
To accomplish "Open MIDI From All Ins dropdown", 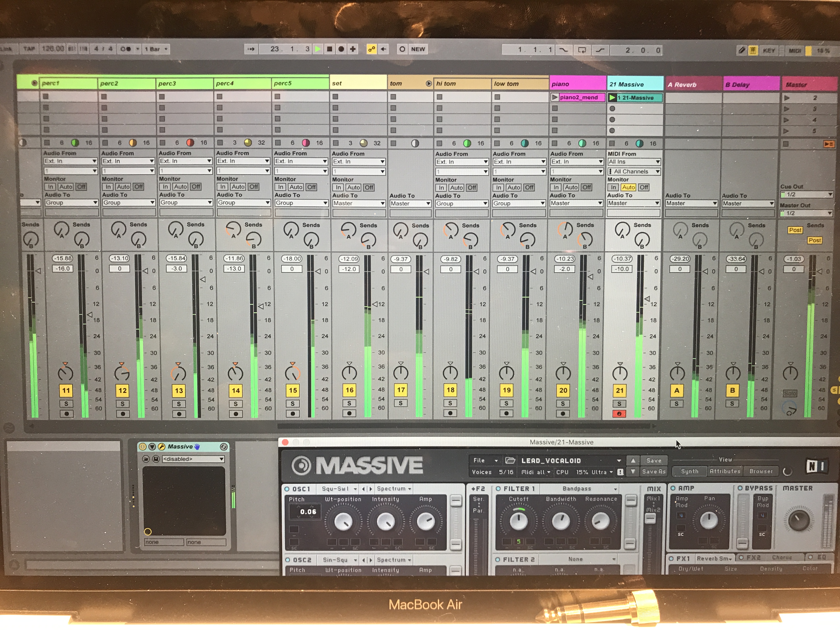I will pyautogui.click(x=634, y=162).
